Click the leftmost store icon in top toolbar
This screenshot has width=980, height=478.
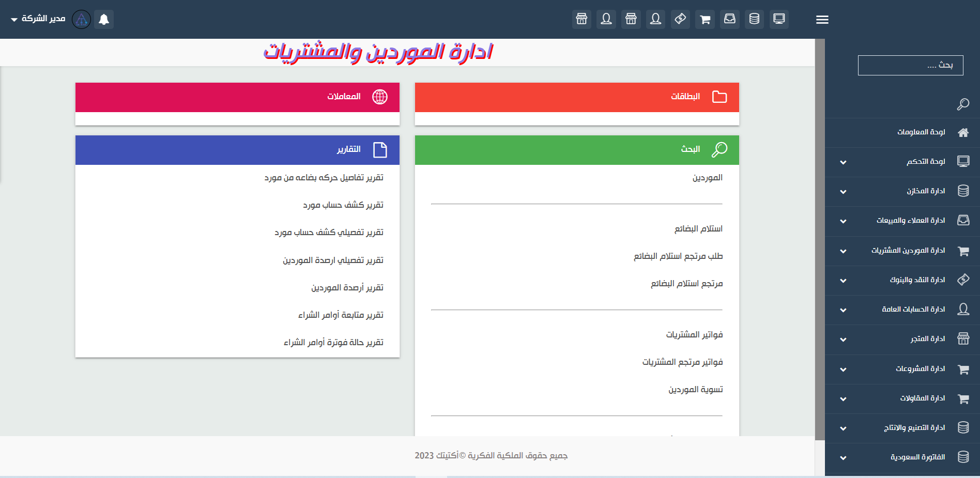581,19
